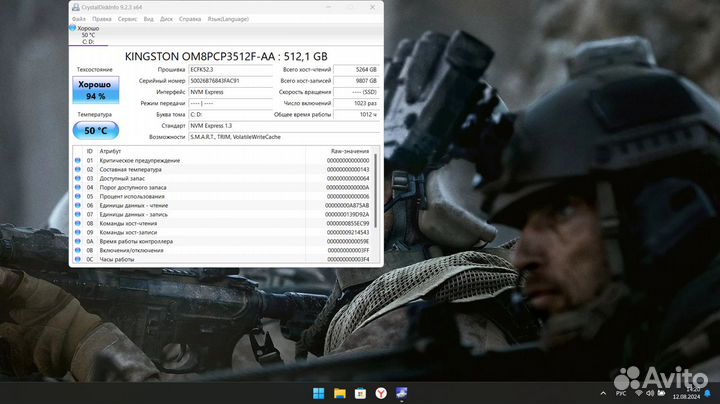Open the Диск menu
Screen dimensions: 720x404
(166, 19)
